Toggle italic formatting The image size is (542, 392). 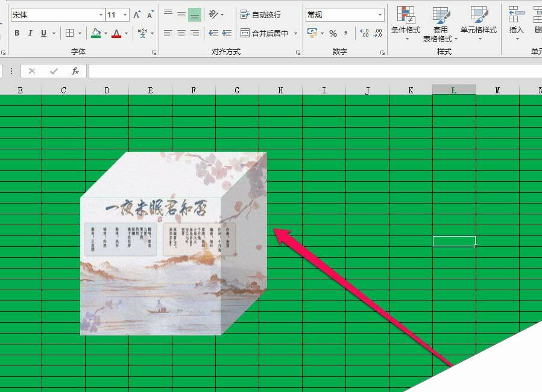coord(30,33)
